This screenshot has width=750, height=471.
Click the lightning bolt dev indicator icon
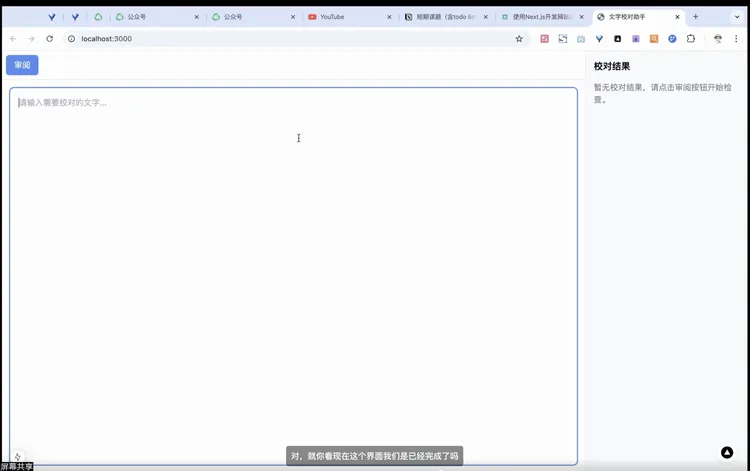click(17, 457)
